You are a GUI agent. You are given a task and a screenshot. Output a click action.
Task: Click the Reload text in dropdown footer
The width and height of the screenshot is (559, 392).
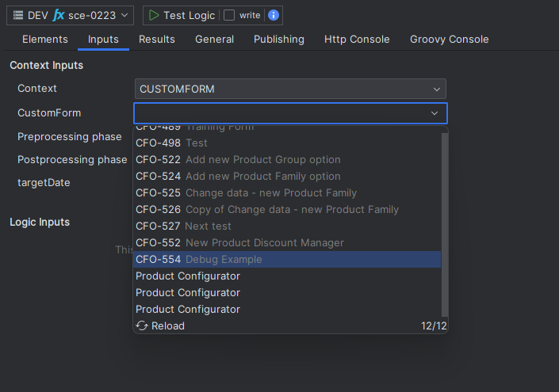click(x=168, y=325)
